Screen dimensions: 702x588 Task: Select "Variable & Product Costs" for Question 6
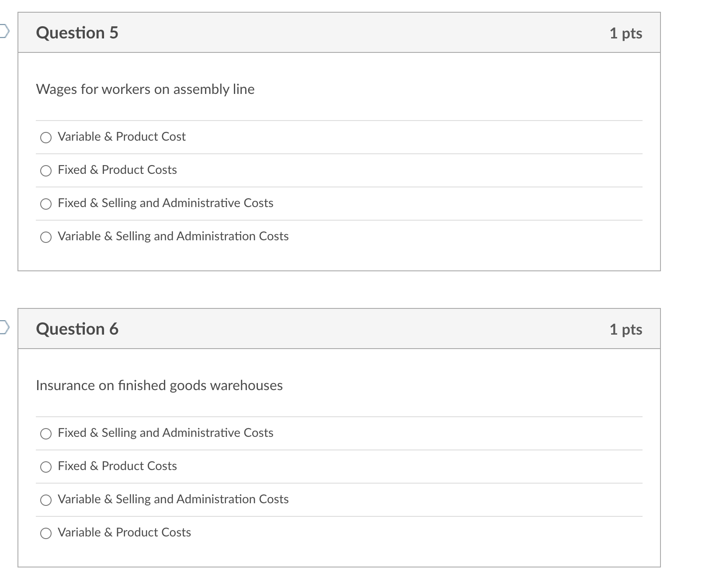[x=45, y=533]
